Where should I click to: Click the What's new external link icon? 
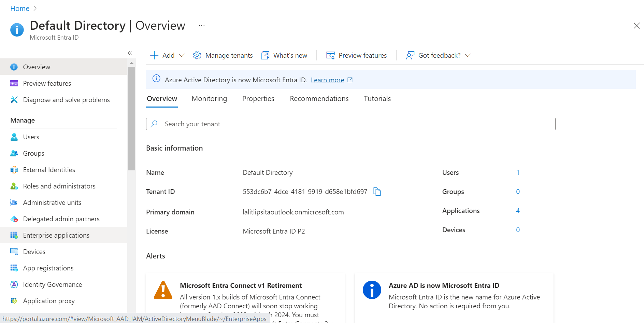(x=265, y=55)
